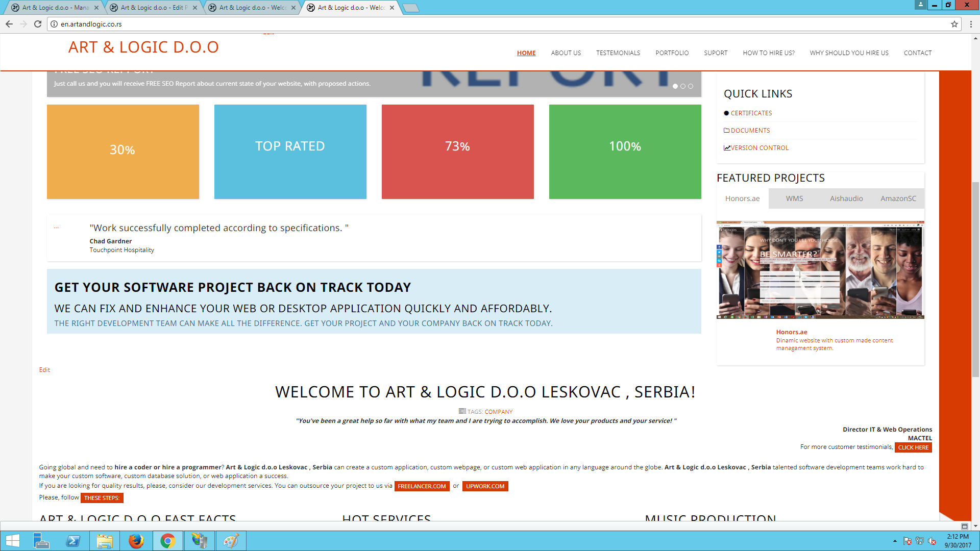Open HOW TO HIRE US? page
The height and width of the screenshot is (551, 980).
(769, 53)
